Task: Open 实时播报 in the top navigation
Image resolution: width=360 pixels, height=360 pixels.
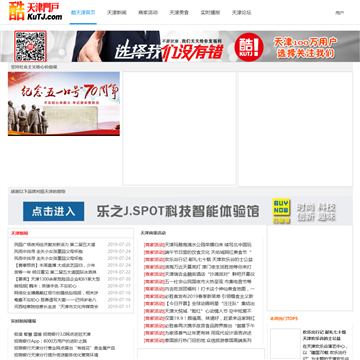Action: [x=210, y=13]
